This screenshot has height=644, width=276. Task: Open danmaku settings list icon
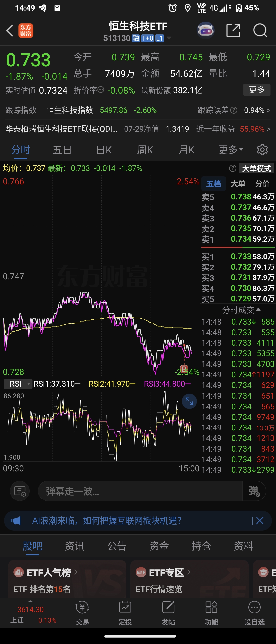[x=20, y=491]
